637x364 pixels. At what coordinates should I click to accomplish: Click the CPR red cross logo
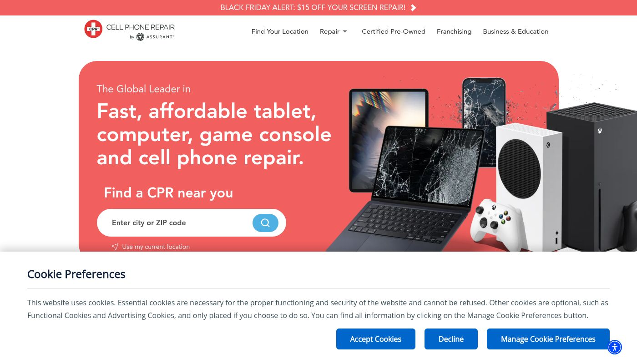pos(93,29)
